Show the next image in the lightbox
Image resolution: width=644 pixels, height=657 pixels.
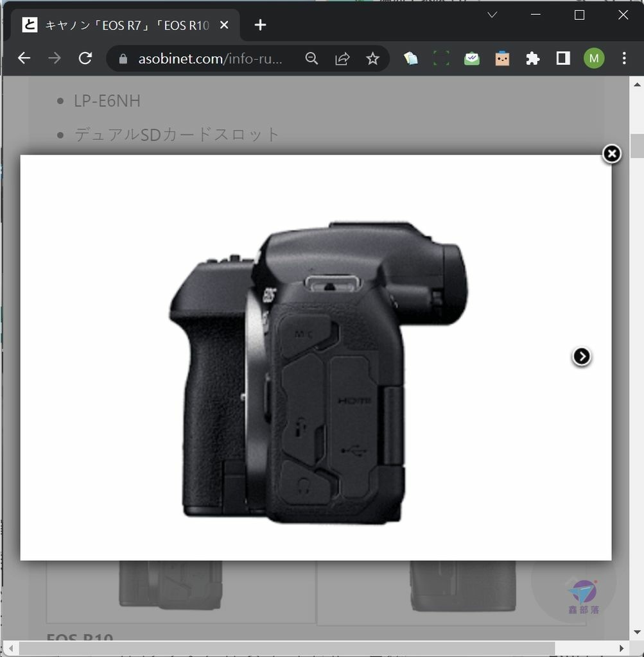pos(582,357)
